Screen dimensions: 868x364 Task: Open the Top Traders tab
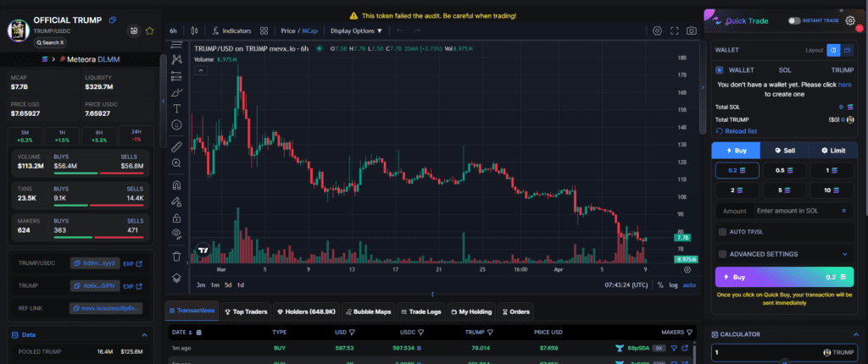click(x=246, y=312)
